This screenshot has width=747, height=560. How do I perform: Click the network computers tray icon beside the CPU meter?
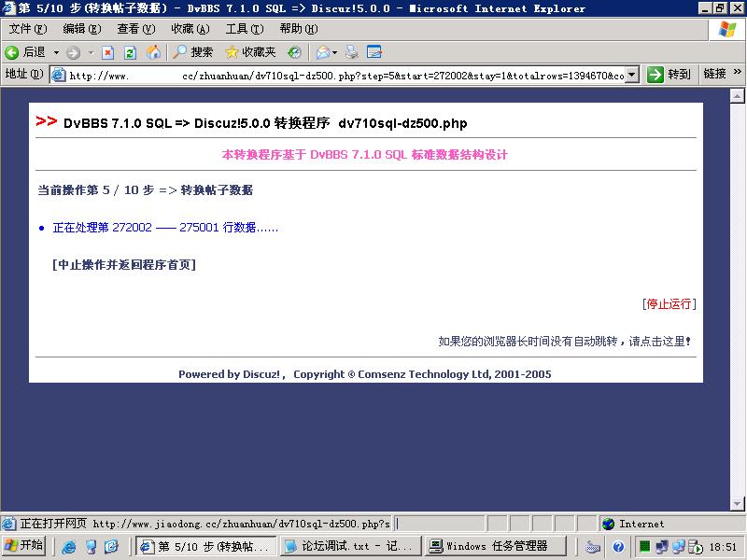[662, 547]
